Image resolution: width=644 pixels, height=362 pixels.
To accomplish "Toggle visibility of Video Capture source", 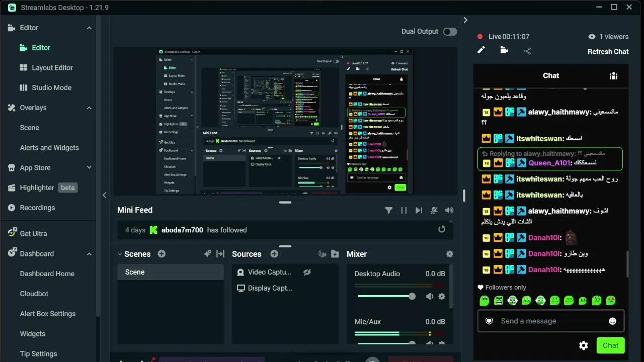I will 307,272.
